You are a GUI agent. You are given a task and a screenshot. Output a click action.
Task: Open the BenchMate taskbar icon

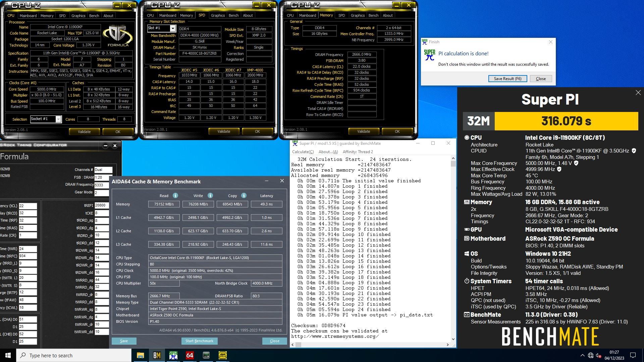click(157, 355)
